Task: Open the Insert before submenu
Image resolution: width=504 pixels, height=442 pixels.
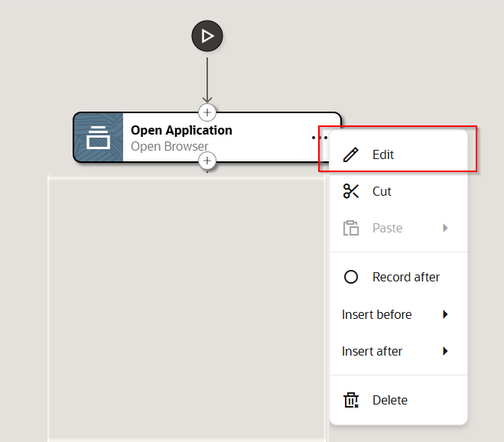Action: pos(398,314)
